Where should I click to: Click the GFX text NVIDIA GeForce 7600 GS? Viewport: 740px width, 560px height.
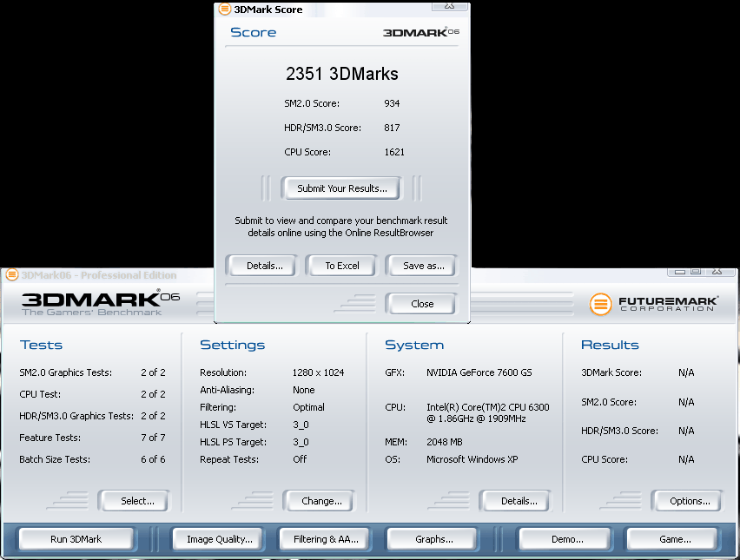479,372
